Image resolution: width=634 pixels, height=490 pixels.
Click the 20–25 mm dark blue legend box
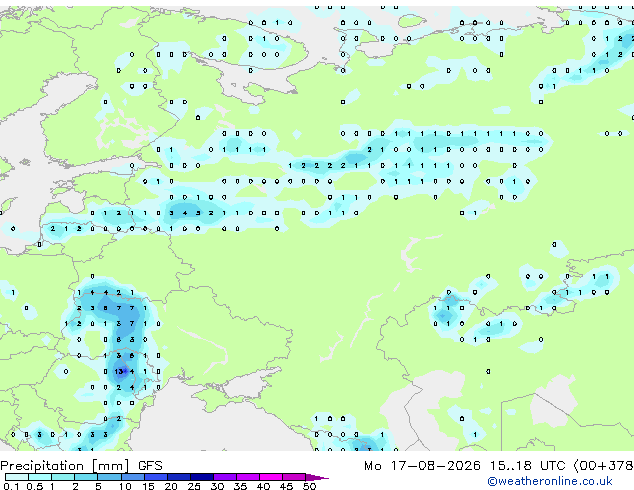[x=179, y=477]
